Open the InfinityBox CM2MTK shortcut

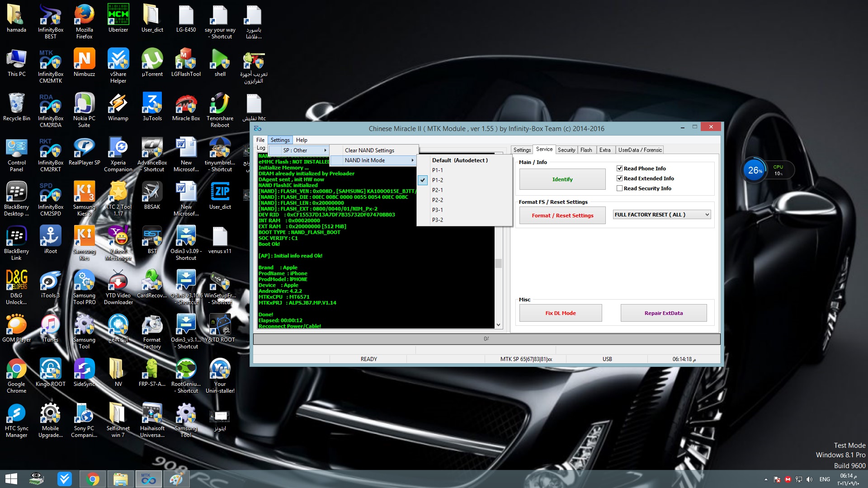coord(51,66)
